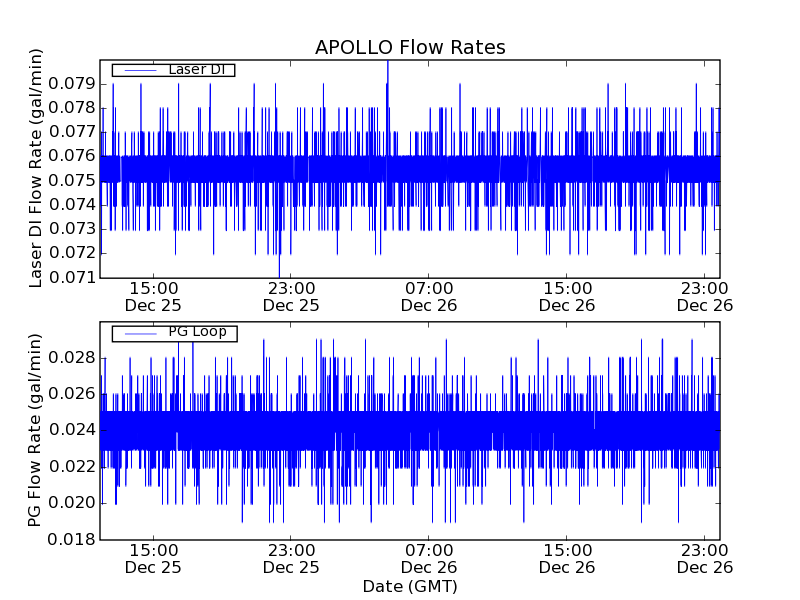Select the 0.020 y-axis tick label
Image resolution: width=800 pixels, height=600 pixels.
(x=72, y=503)
